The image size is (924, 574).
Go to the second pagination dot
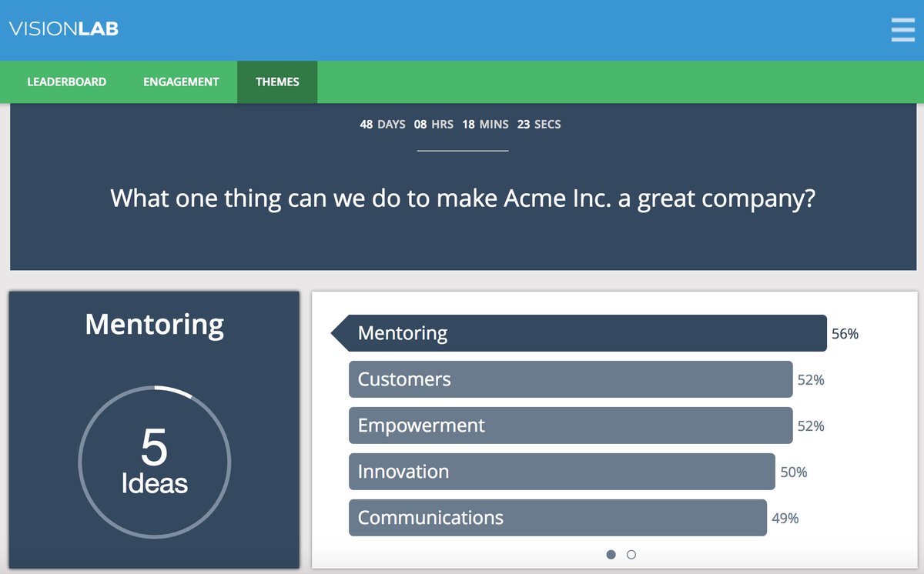point(631,554)
